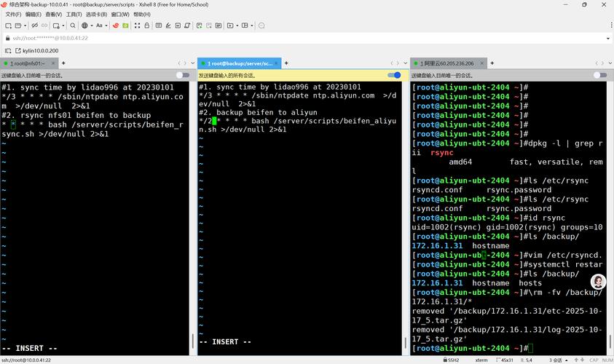Click the red Xshell swirl toolbar icon
The width and height of the screenshot is (614, 364).
116,25
